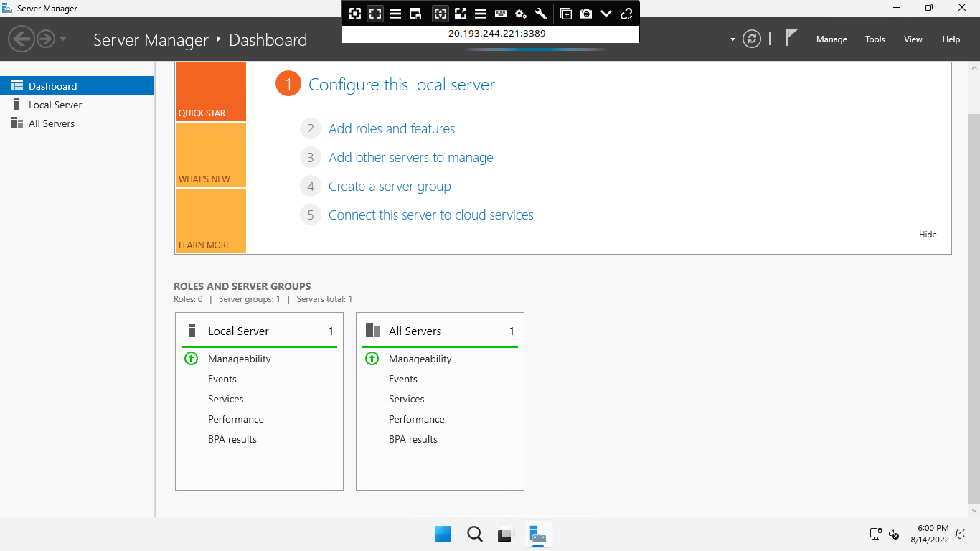Open the View menu
Screen dimensions: 980x551
(913, 39)
